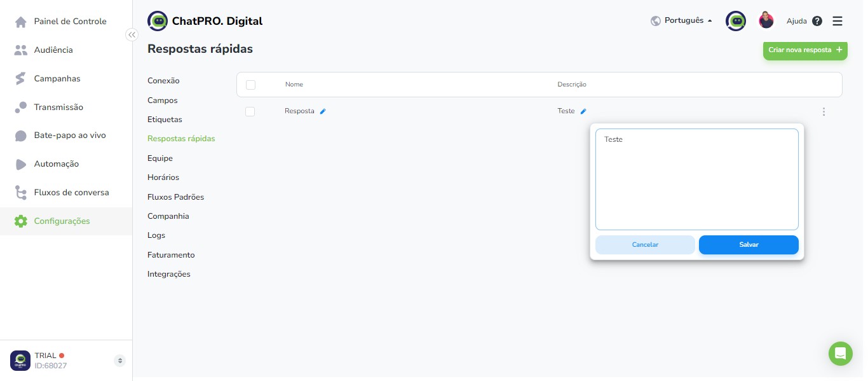Click into the Teste description text area
Viewport: 868px width, 381px height.
click(696, 179)
